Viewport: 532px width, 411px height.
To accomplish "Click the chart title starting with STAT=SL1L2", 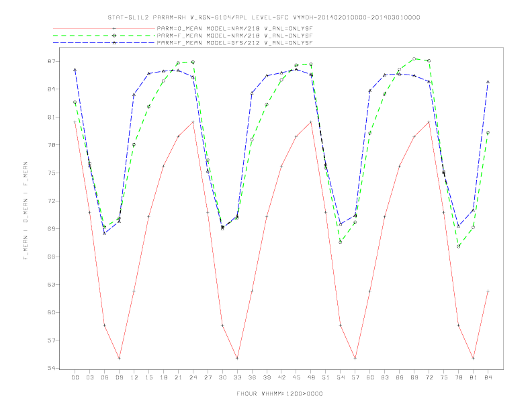I will 264,17.
